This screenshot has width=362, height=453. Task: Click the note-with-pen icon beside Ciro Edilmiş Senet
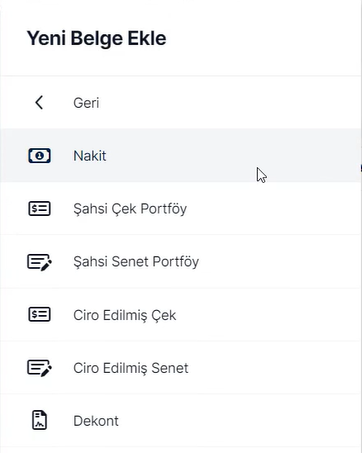[x=39, y=368]
